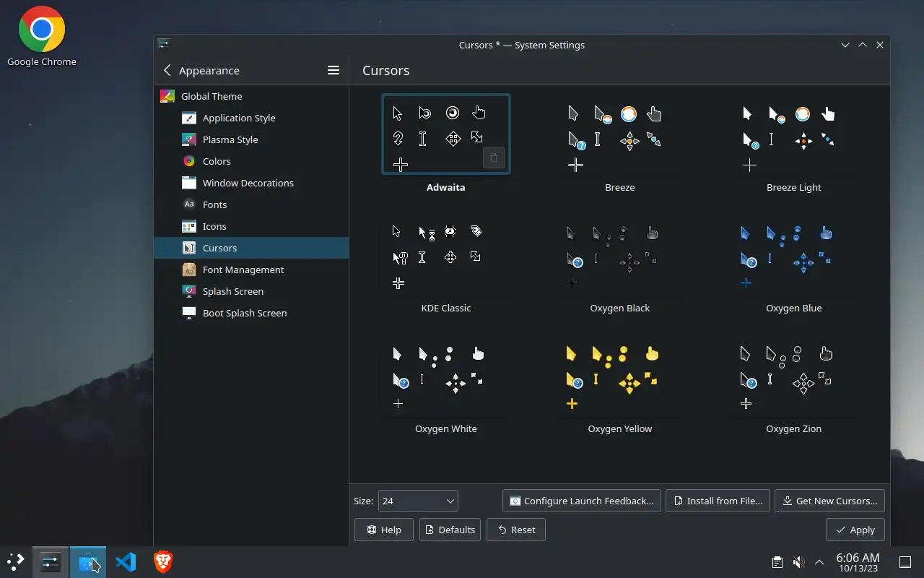Pick the Oxygen Black cursor theme
This screenshot has width=924, height=578.
click(620, 265)
